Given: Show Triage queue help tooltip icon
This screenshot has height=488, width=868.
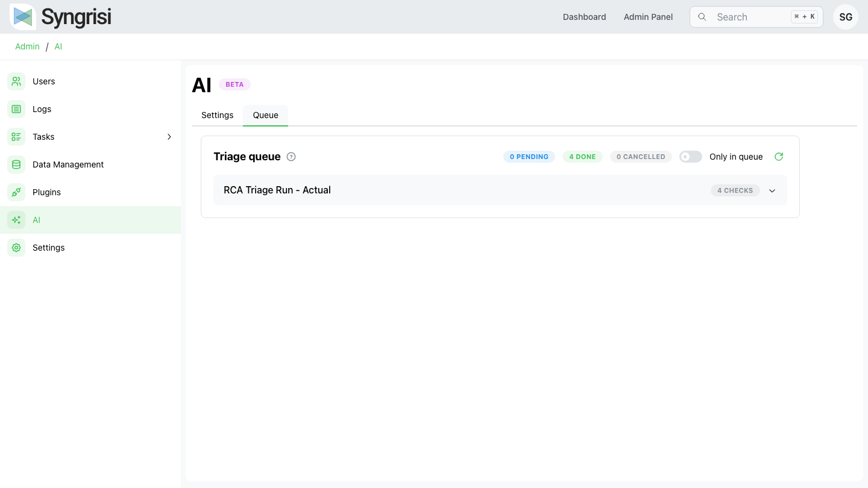Looking at the screenshot, I should [291, 157].
